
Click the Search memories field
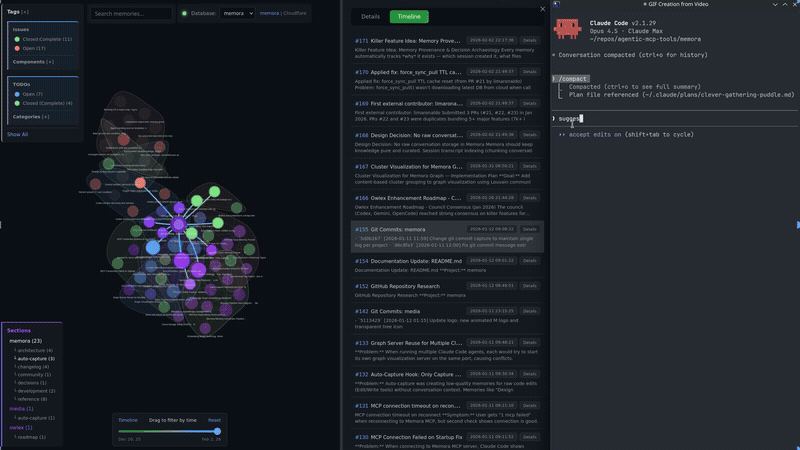pos(131,13)
